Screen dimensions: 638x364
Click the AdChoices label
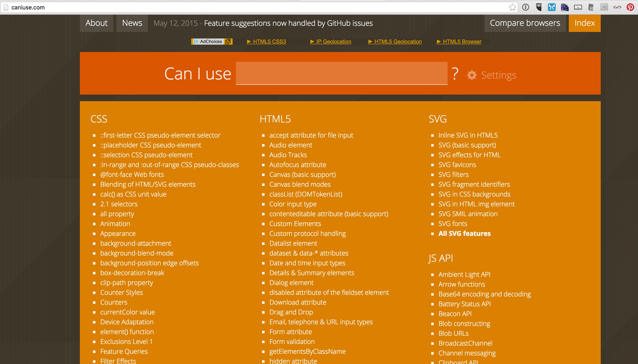coord(211,42)
